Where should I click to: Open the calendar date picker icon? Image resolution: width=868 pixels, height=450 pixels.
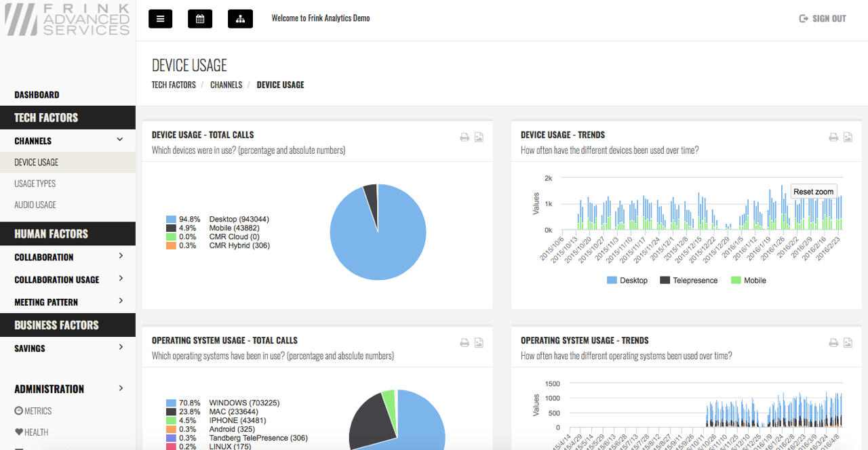tap(200, 19)
